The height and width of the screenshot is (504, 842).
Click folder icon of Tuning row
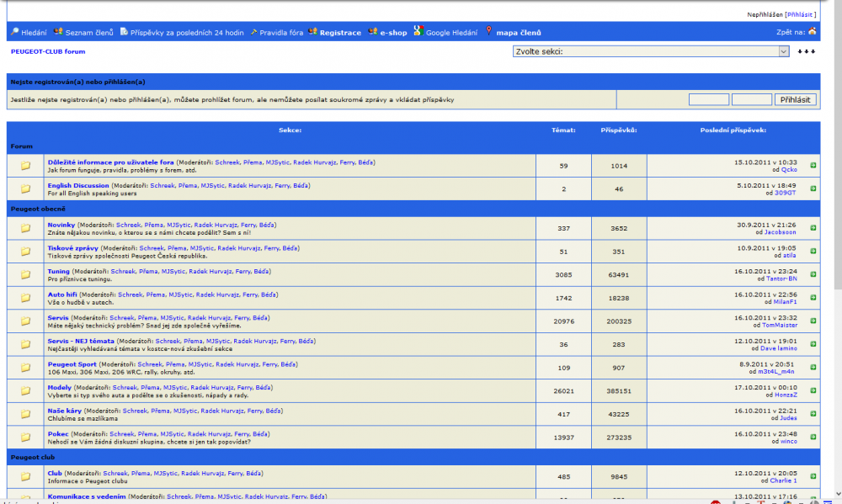click(x=25, y=274)
